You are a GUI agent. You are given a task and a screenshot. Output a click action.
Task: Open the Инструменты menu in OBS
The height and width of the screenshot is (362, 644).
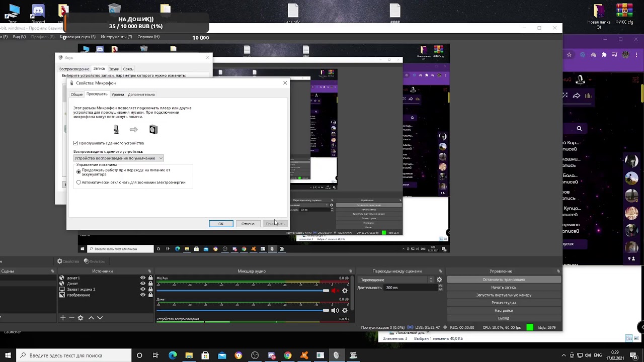click(x=116, y=37)
